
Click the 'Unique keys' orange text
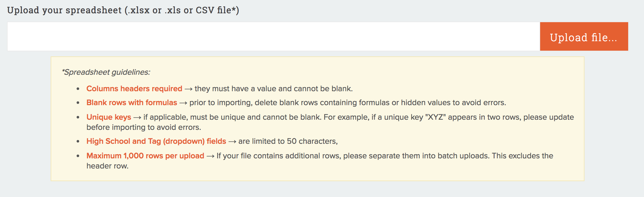(x=109, y=117)
